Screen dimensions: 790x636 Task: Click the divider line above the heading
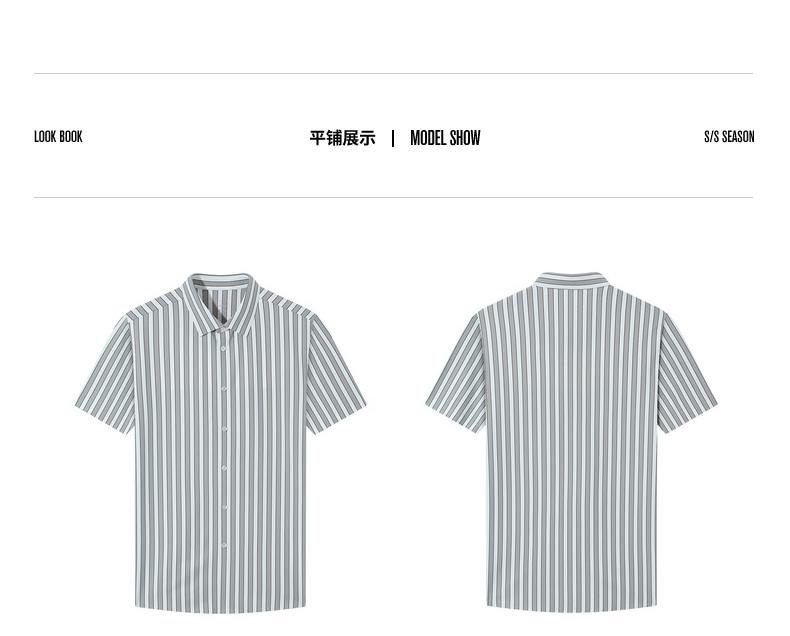coord(393,74)
